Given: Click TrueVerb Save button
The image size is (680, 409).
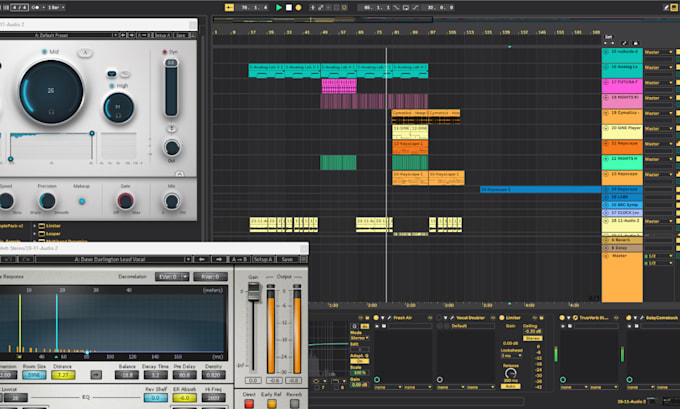Looking at the screenshot, I should (287, 259).
